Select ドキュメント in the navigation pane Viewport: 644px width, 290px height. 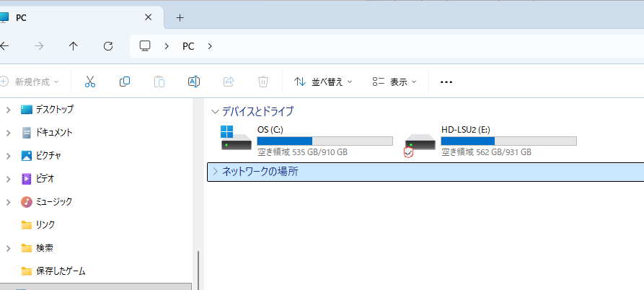click(54, 133)
